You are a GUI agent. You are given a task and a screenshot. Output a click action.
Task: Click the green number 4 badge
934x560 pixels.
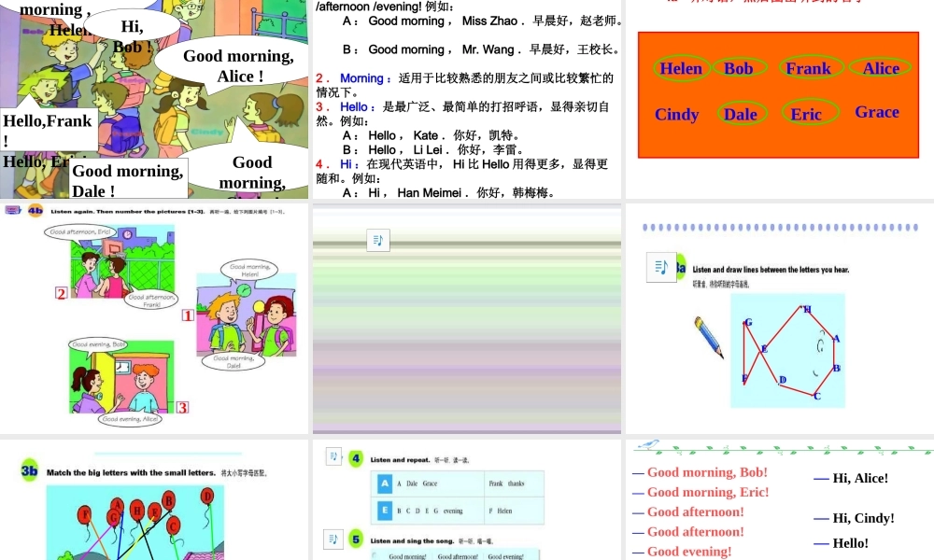pos(356,459)
